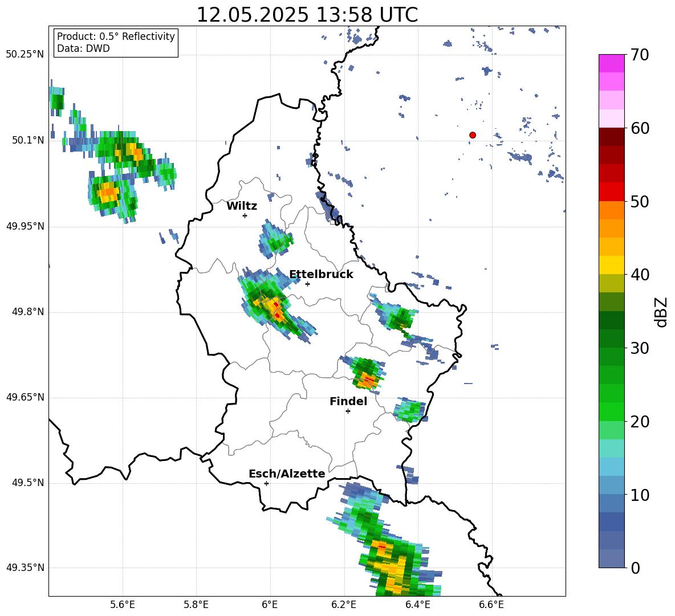The width and height of the screenshot is (675, 616).
Task: Click the 50.1°N latitude label
Action: (x=28, y=141)
